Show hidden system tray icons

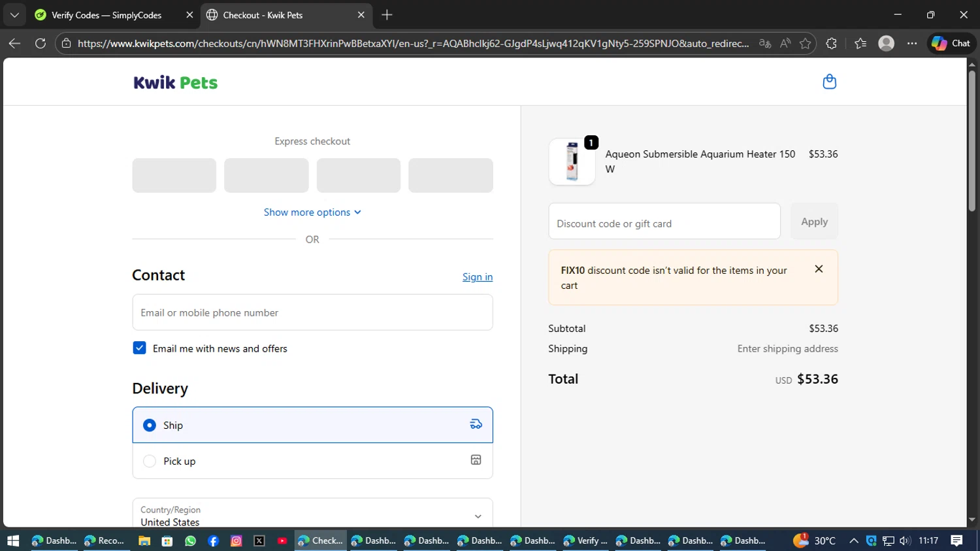pyautogui.click(x=854, y=541)
